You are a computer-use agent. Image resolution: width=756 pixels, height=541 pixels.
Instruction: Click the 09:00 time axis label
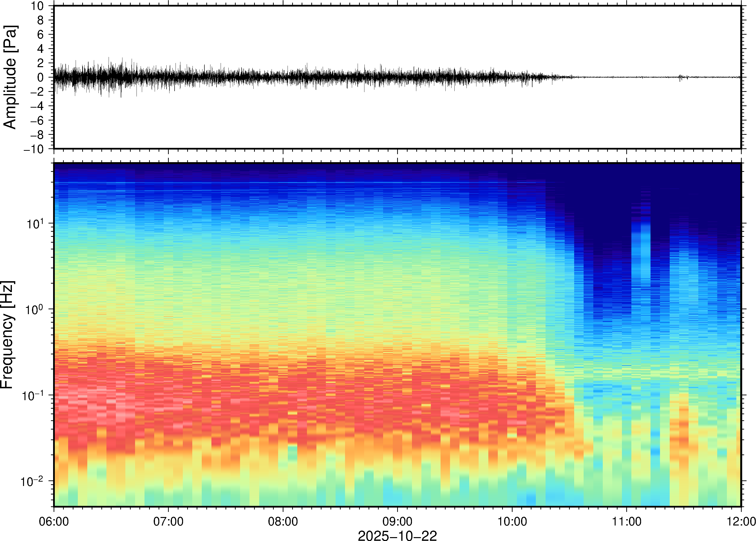(x=397, y=521)
